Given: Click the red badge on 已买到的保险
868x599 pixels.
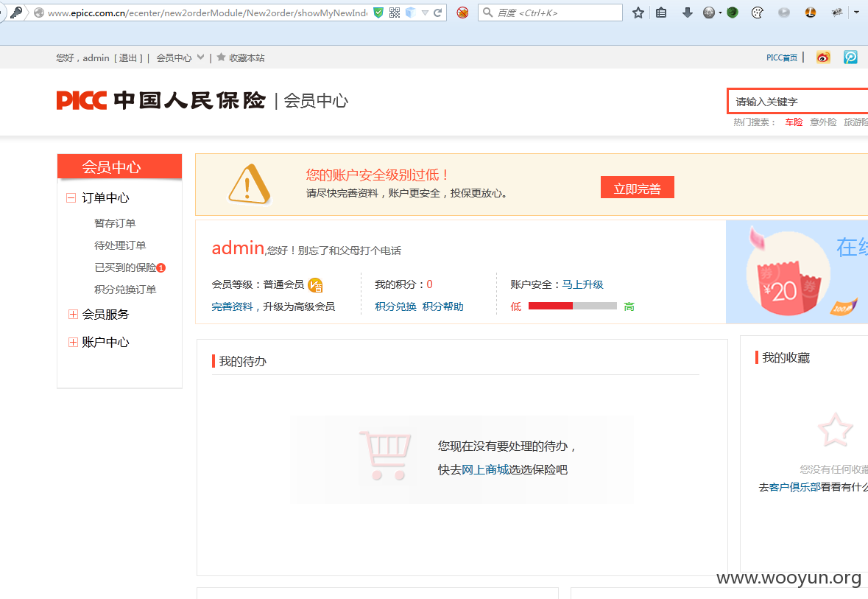Looking at the screenshot, I should click(161, 267).
